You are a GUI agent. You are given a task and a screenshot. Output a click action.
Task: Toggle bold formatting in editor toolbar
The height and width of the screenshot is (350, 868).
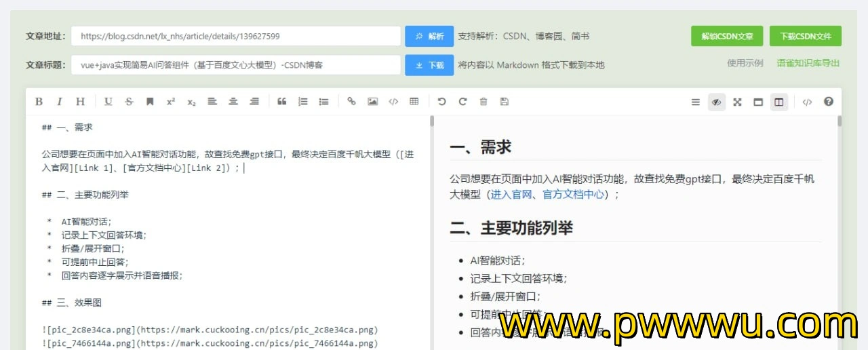click(39, 102)
